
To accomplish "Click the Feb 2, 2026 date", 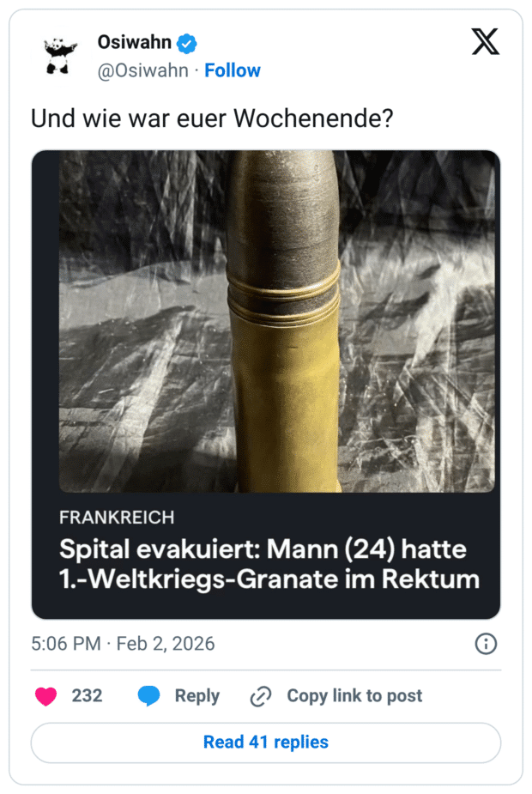I will coord(166,644).
